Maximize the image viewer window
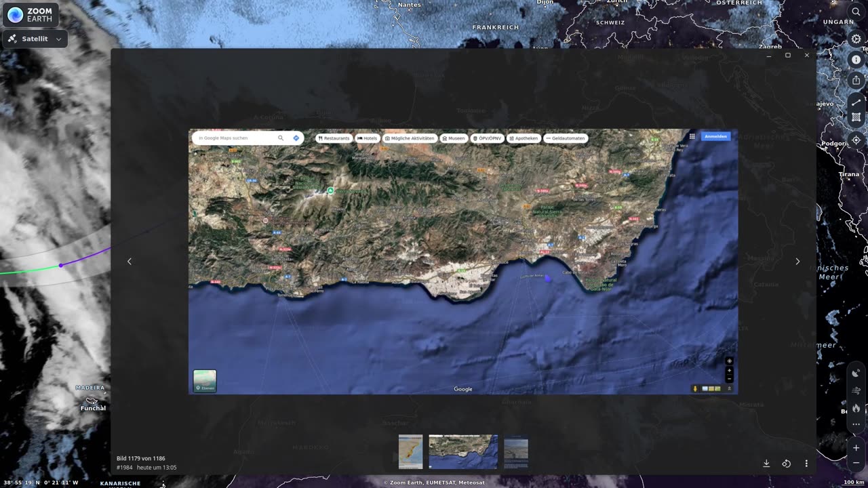This screenshot has width=868, height=488. [788, 55]
